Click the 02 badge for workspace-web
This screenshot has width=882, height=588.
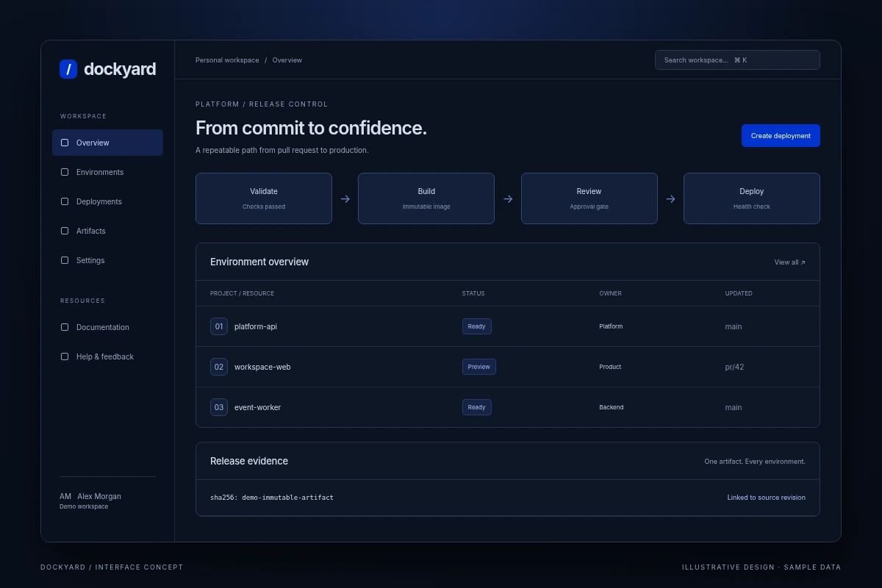[x=219, y=367]
